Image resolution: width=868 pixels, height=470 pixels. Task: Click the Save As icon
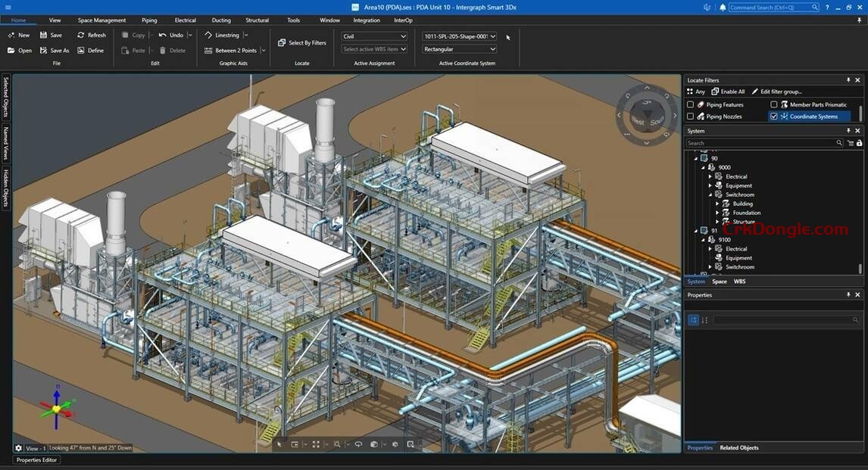43,50
